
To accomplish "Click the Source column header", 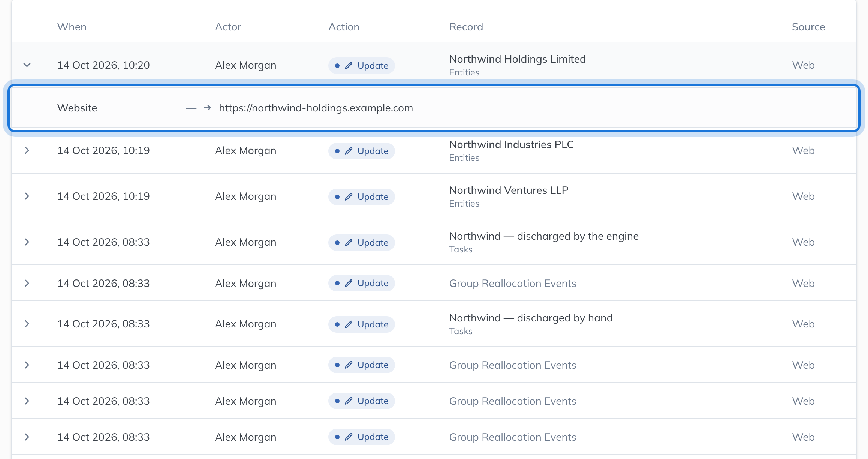I will [x=808, y=27].
